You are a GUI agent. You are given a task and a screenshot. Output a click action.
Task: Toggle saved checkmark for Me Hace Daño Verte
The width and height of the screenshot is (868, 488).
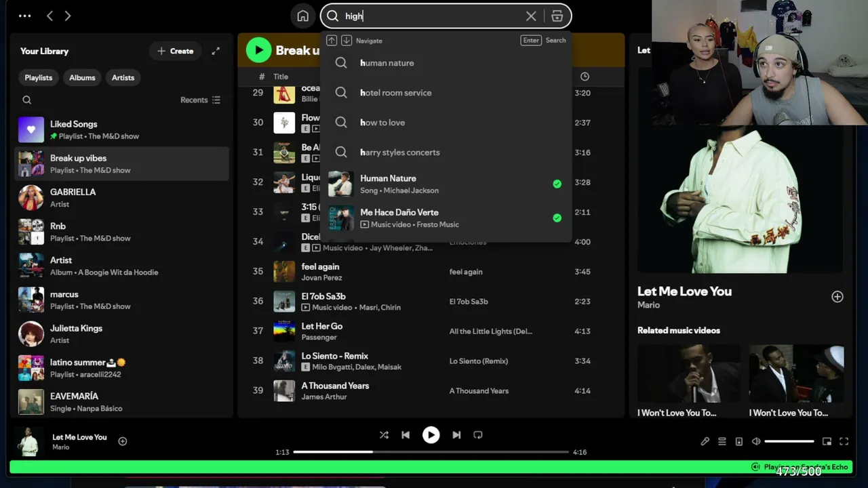pyautogui.click(x=557, y=218)
